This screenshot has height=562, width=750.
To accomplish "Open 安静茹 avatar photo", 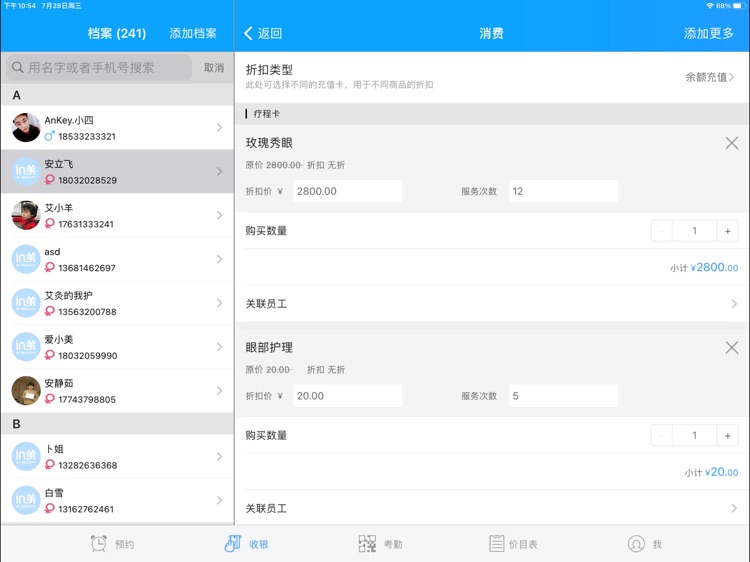I will 26,390.
